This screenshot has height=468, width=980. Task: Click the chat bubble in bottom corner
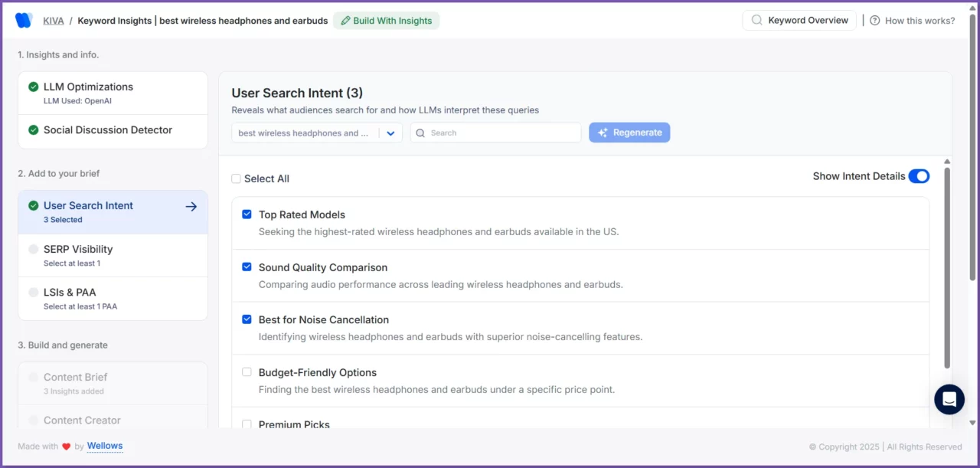coord(949,399)
